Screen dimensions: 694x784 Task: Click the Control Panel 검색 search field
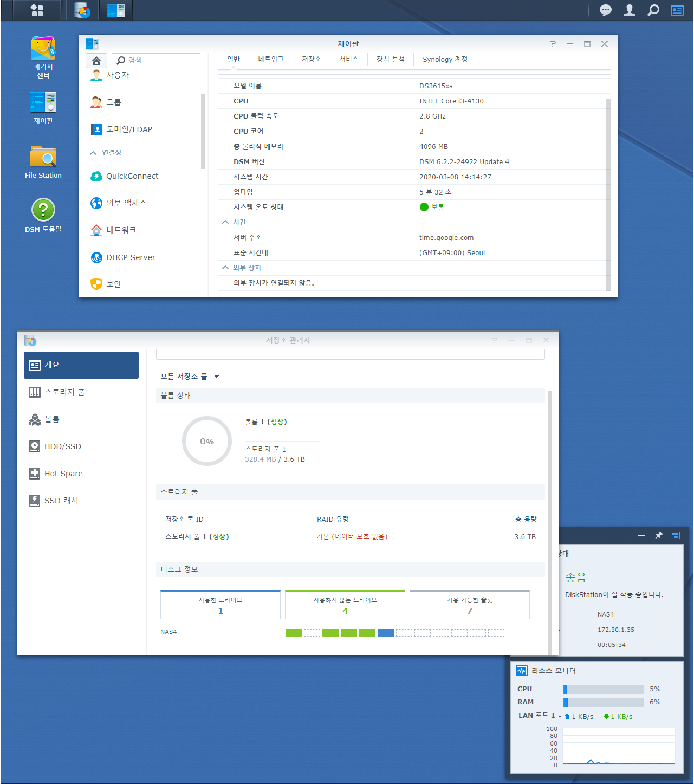click(x=156, y=61)
